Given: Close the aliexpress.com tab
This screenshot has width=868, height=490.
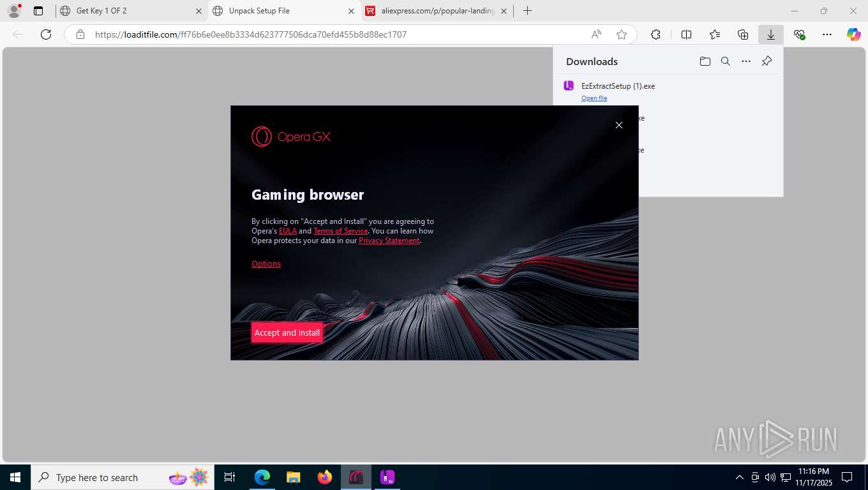Looking at the screenshot, I should pyautogui.click(x=504, y=11).
